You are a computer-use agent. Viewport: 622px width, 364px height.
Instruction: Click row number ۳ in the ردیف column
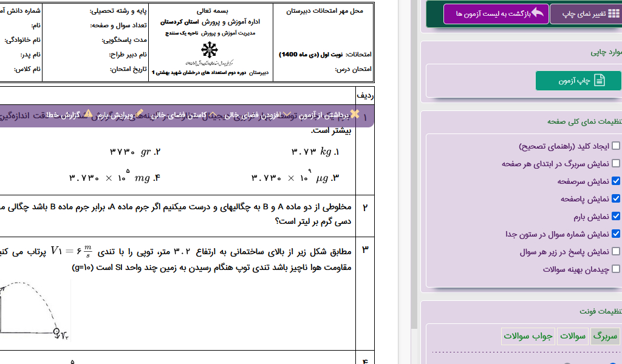tap(365, 250)
